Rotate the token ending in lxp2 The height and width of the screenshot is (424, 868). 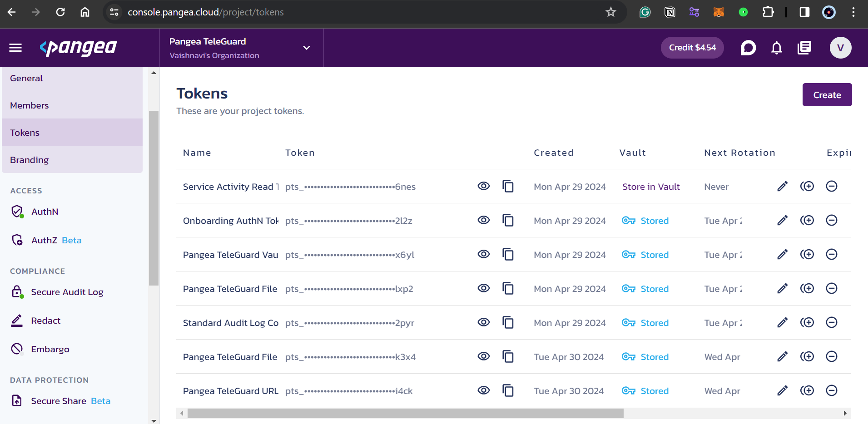click(x=807, y=288)
